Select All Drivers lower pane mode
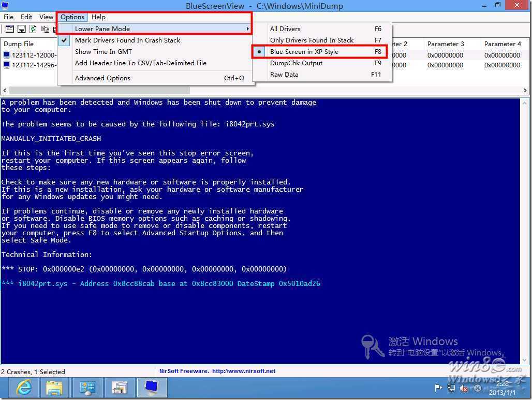This screenshot has height=400, width=532. point(322,29)
